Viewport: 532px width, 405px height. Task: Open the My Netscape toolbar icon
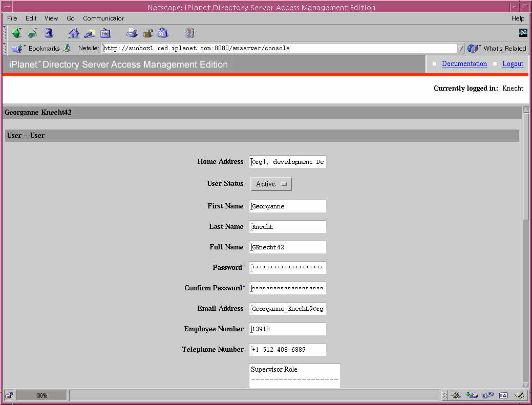(105, 33)
